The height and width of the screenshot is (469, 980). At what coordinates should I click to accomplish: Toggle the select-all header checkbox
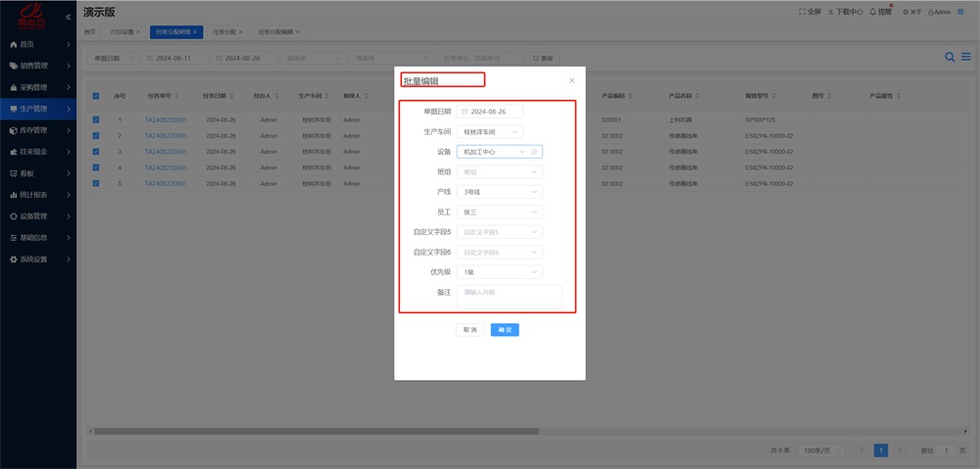[x=96, y=96]
